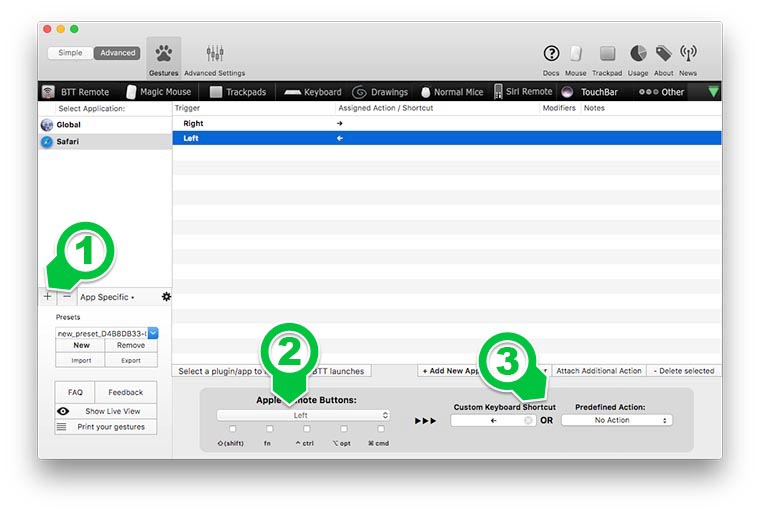The height and width of the screenshot is (513, 760).
Task: Expand the App Specific menu
Action: [x=107, y=297]
